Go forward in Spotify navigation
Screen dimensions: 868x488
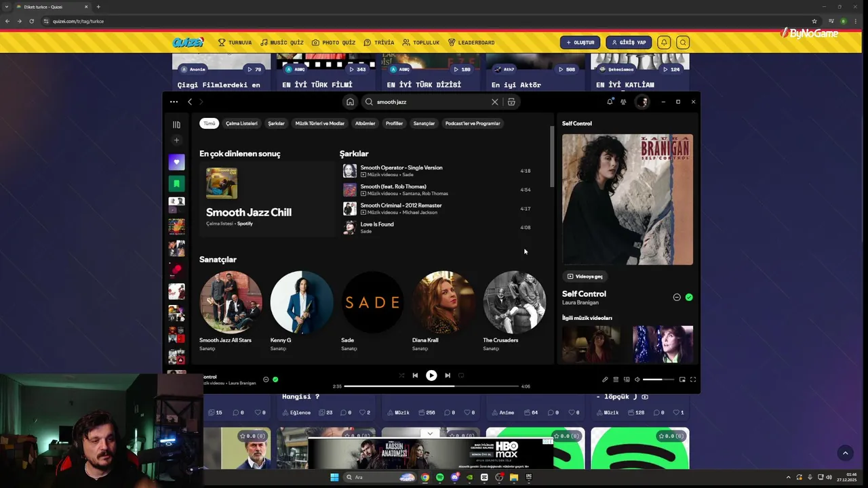[201, 102]
